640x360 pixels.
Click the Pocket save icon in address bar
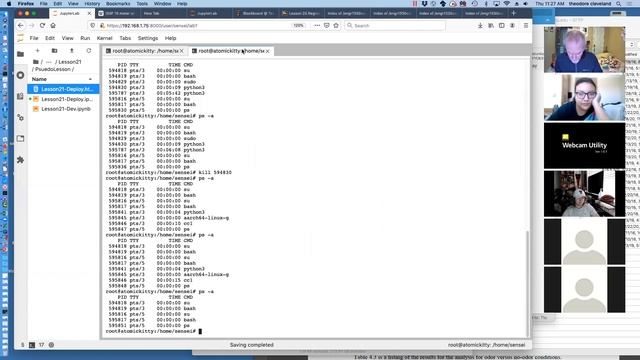pos(327,25)
